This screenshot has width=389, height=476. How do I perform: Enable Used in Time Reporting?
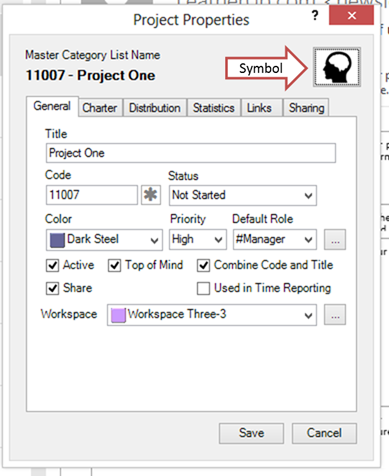click(x=203, y=288)
